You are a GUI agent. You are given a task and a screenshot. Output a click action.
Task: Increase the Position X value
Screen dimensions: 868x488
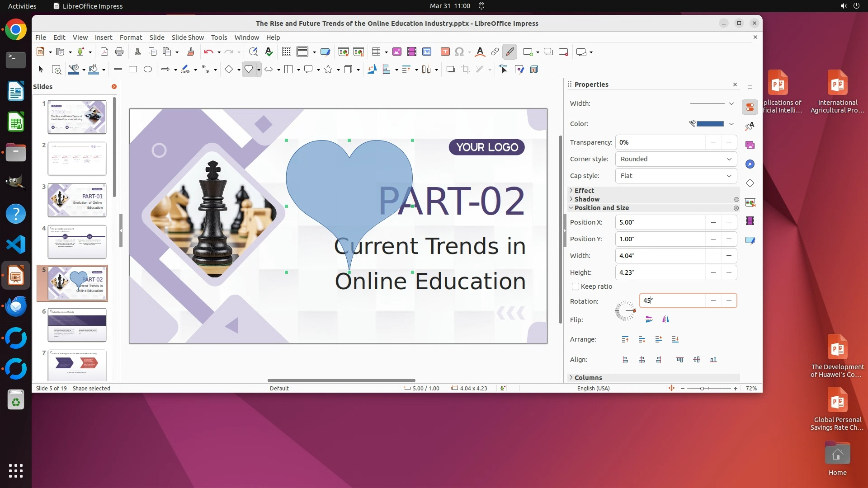[x=729, y=222]
